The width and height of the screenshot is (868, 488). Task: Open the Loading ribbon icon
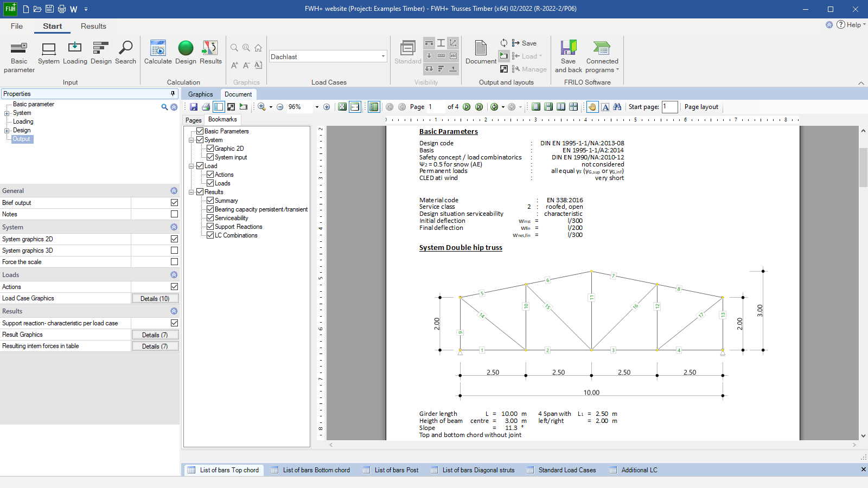(75, 53)
